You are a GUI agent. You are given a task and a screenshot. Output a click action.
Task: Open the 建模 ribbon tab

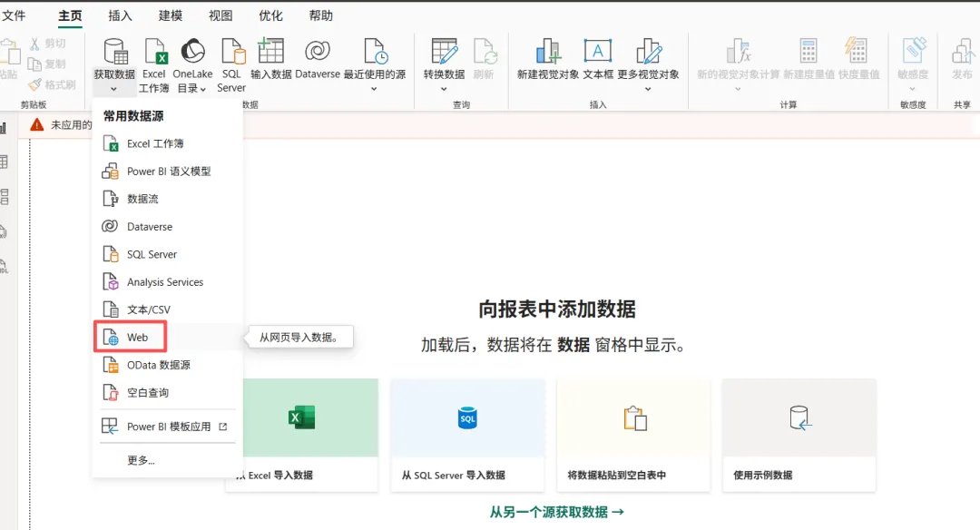pyautogui.click(x=170, y=15)
